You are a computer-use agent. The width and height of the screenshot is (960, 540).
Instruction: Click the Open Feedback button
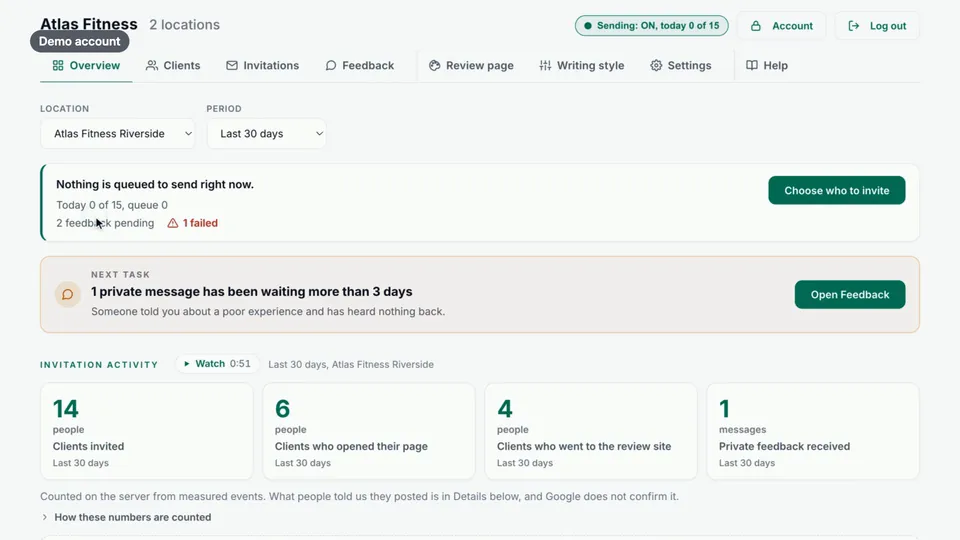[850, 294]
